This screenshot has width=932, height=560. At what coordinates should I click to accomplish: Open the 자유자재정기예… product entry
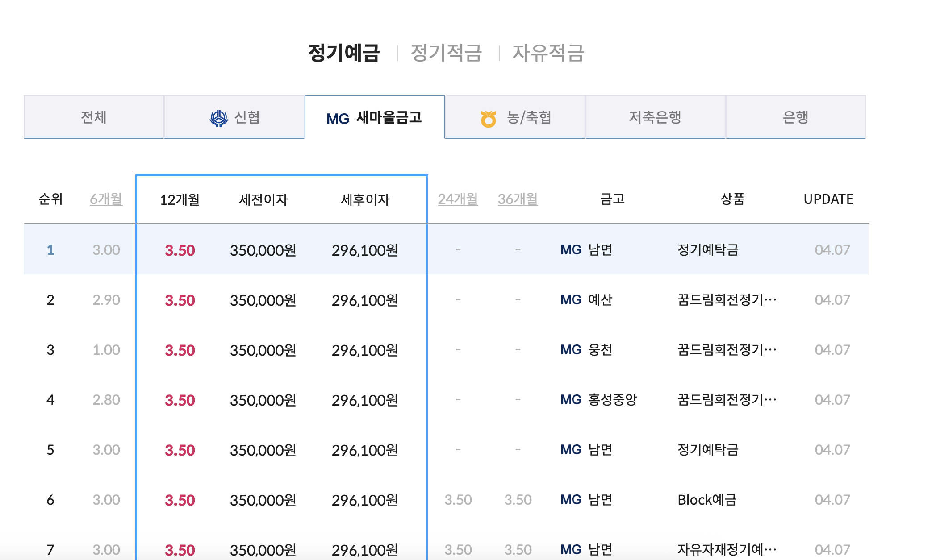pos(727,549)
